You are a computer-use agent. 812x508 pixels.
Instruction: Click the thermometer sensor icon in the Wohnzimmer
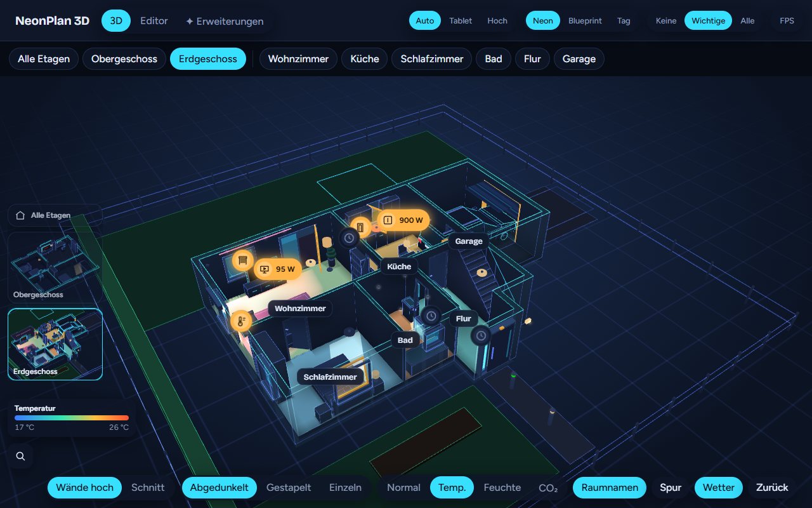241,321
